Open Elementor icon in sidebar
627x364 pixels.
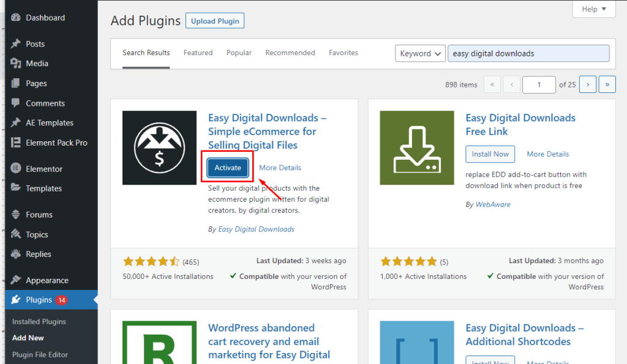(15, 168)
